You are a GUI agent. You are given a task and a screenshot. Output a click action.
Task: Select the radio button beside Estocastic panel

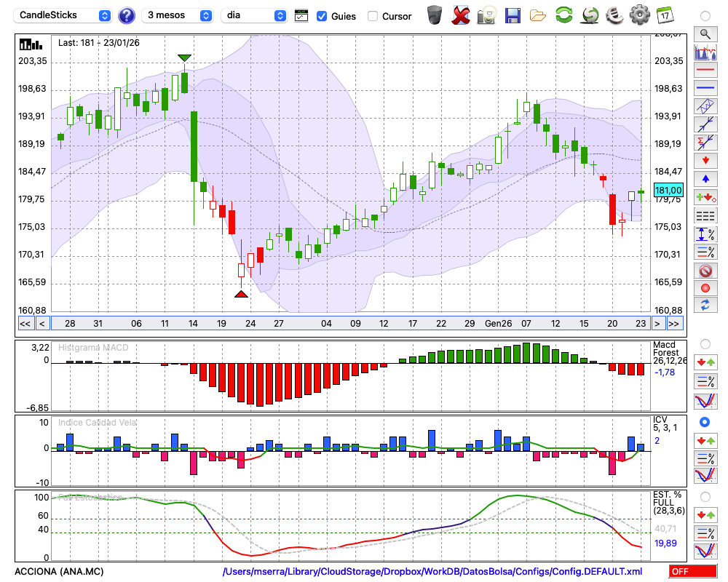[x=704, y=496]
